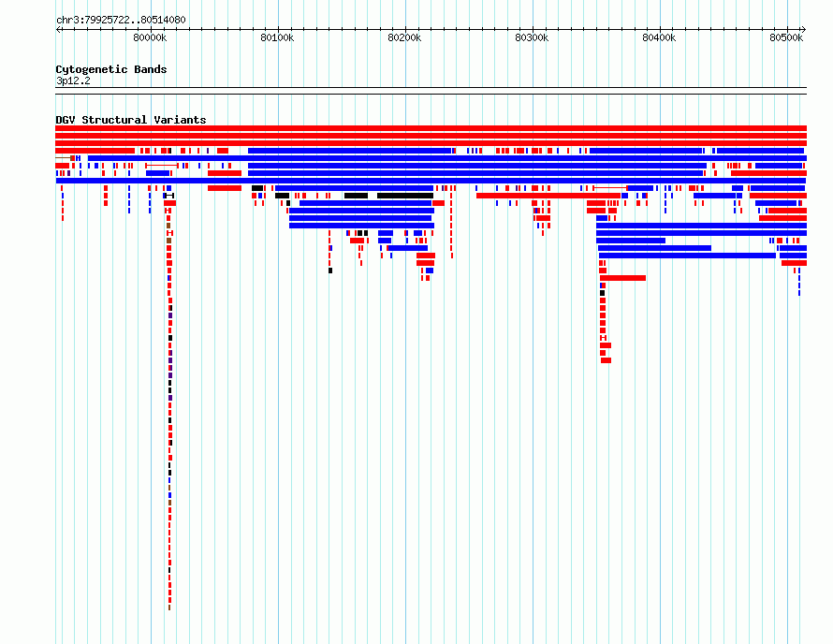Click the blue bar spanning 80352k to 80440k
The width and height of the screenshot is (833, 644).
pos(654,248)
